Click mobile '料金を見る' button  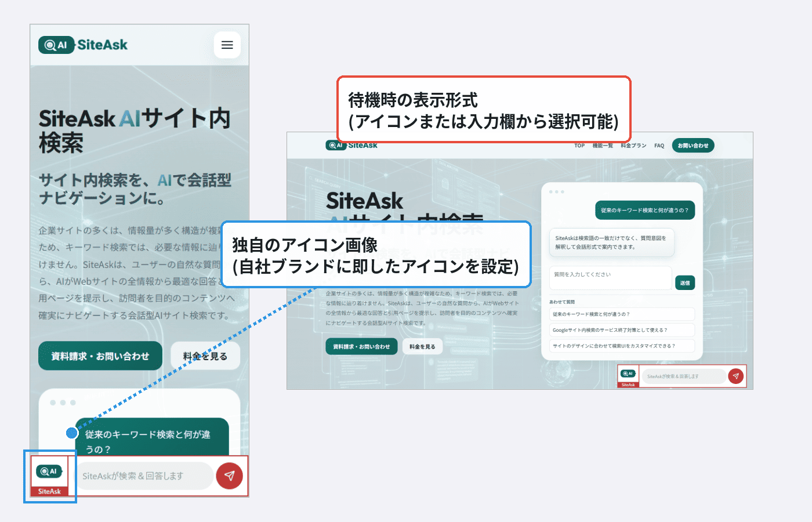tap(205, 356)
